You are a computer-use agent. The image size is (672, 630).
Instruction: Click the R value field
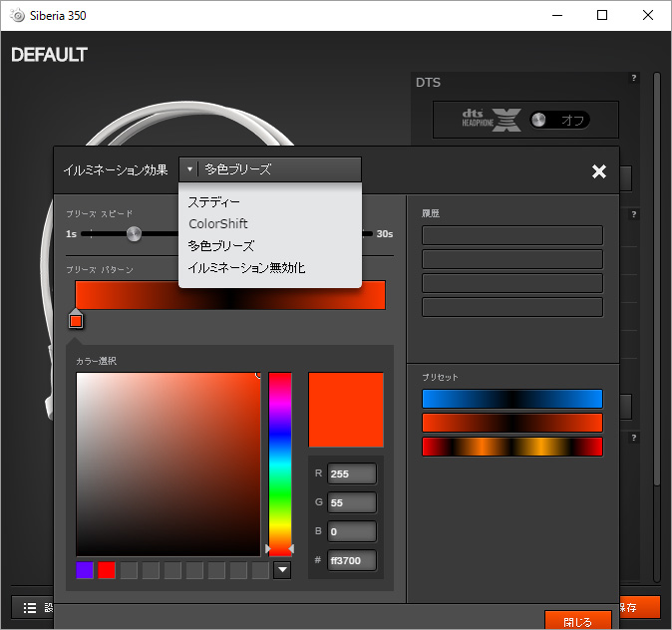click(x=352, y=473)
